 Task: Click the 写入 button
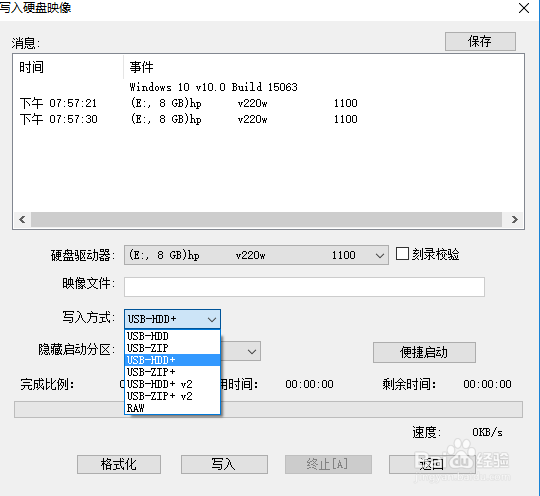tap(224, 464)
